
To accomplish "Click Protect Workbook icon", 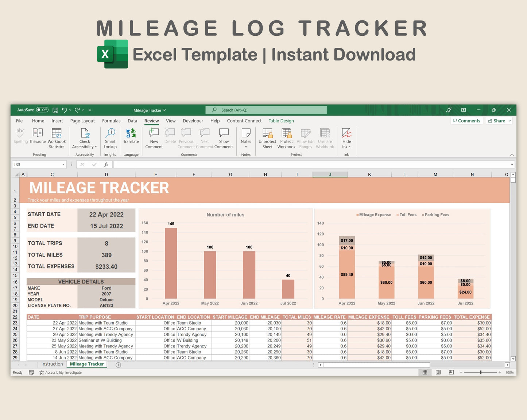I will pos(286,133).
